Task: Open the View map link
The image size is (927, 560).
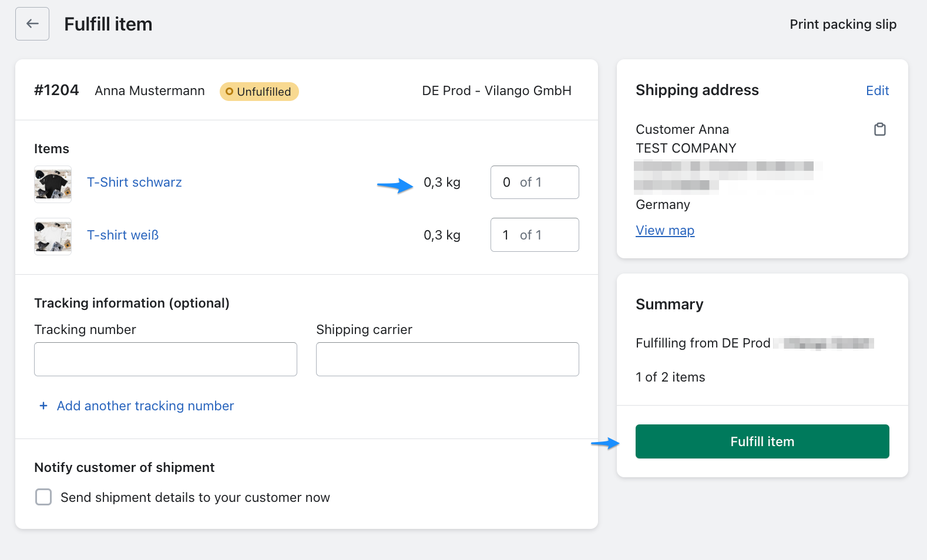Action: [x=664, y=231]
